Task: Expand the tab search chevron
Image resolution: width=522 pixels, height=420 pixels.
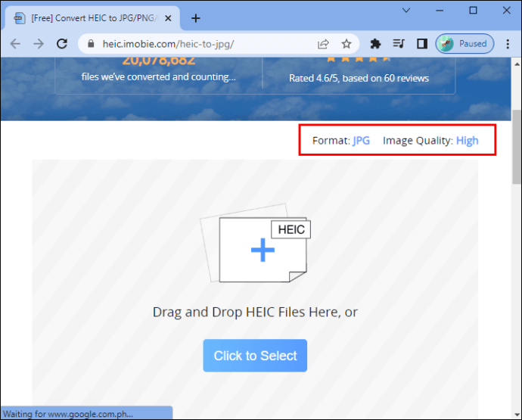Action: click(407, 11)
